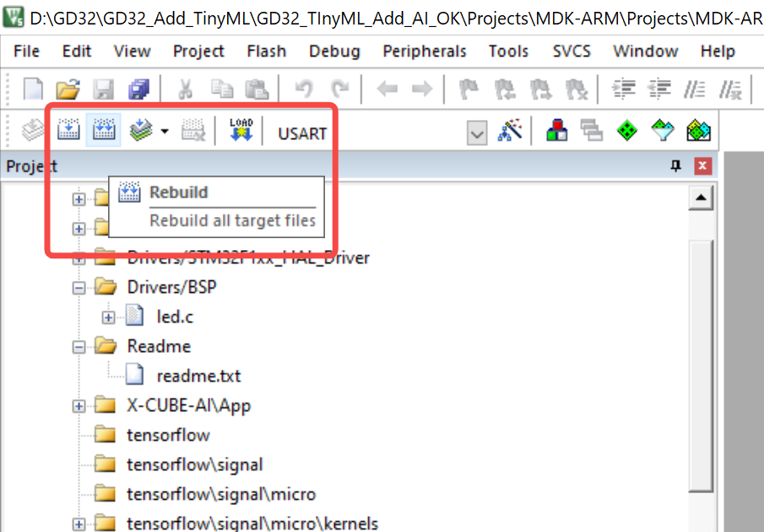Select the Readme group
764x532 pixels.
coord(159,346)
